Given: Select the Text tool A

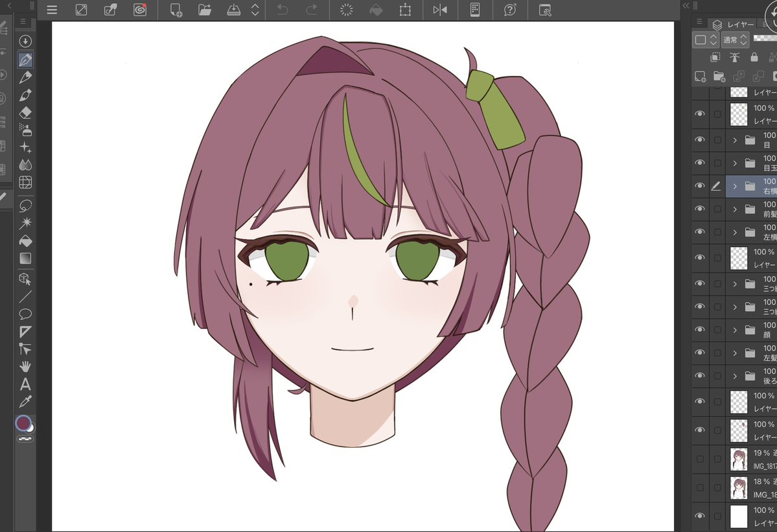Looking at the screenshot, I should (x=25, y=384).
